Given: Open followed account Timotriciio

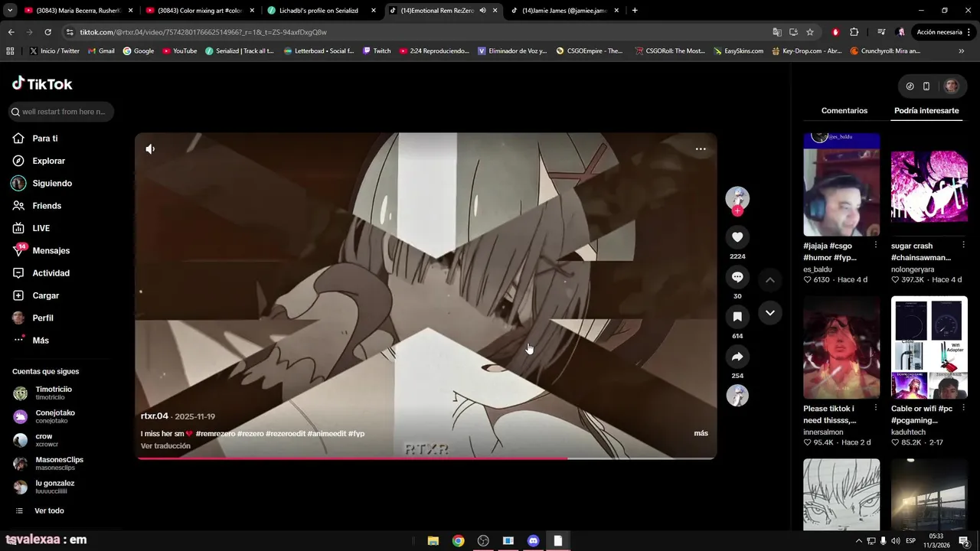Looking at the screenshot, I should pos(54,393).
